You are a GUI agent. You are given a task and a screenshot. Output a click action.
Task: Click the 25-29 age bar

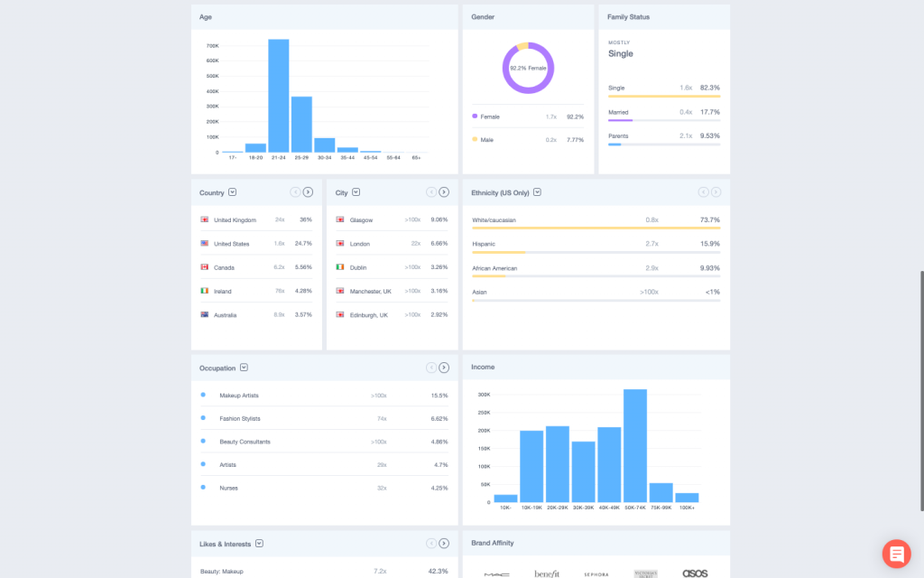pos(301,125)
